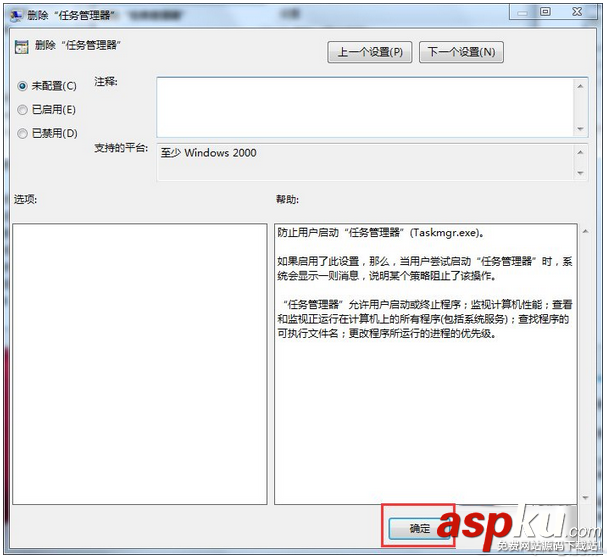Click the comment box scroll up arrow
This screenshot has width=607, height=558.
[580, 86]
